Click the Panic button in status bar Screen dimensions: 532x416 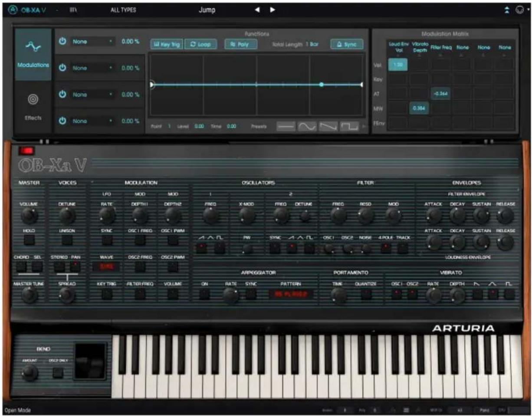[x=485, y=410]
